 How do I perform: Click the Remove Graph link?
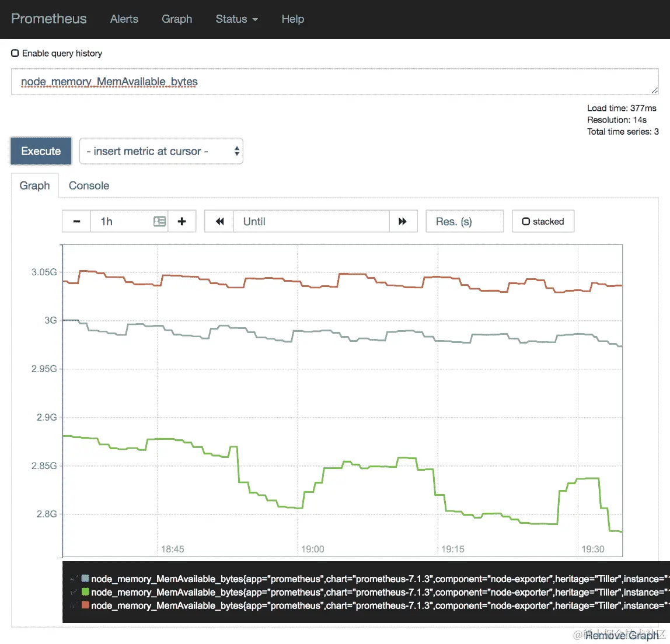pos(622,635)
